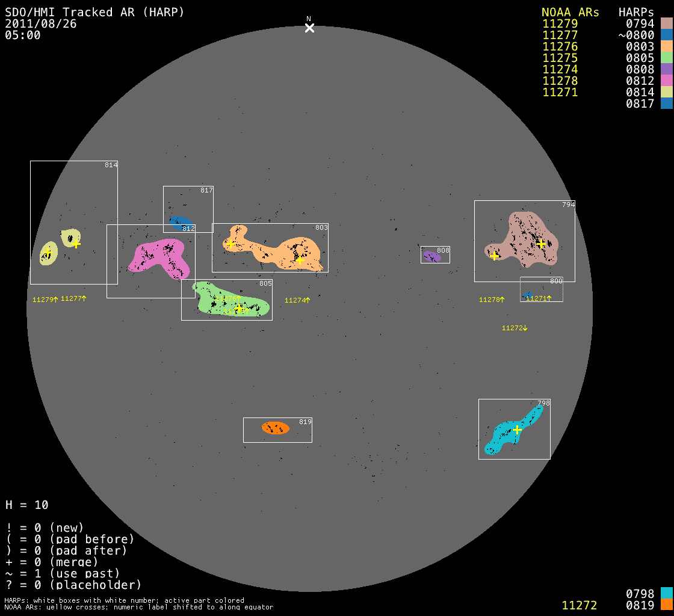
Task: Click the "HARPs" column header
Action: click(636, 12)
